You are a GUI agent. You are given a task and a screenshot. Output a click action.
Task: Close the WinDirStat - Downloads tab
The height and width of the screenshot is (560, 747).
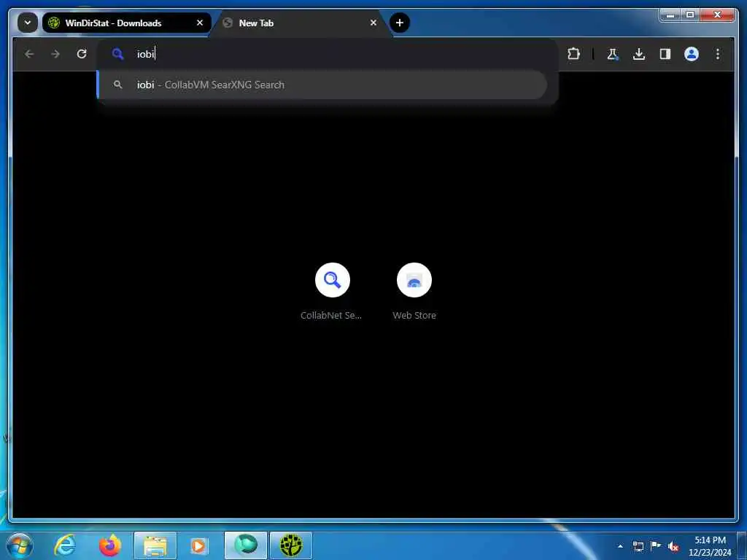[200, 23]
